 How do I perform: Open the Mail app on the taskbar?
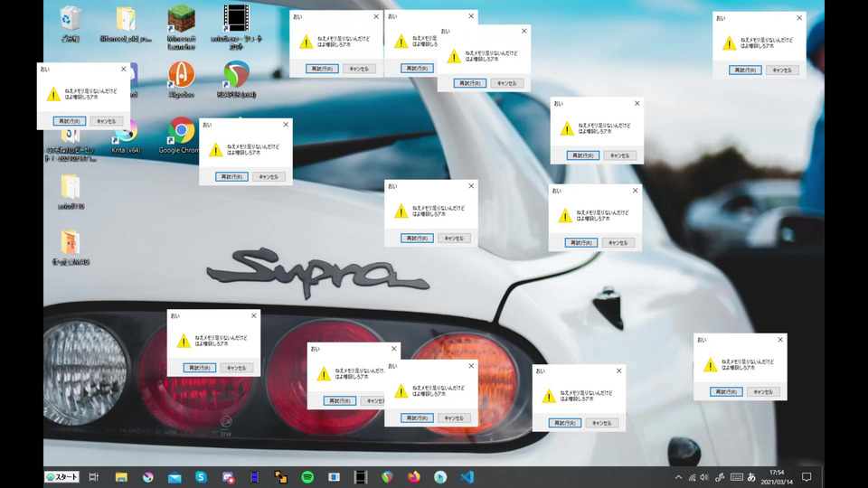(175, 477)
